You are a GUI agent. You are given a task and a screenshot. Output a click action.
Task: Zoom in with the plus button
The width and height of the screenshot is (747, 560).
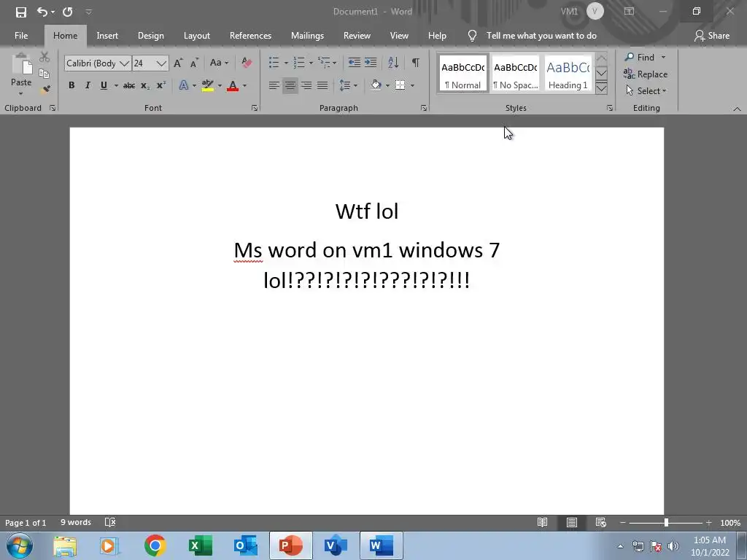(709, 523)
